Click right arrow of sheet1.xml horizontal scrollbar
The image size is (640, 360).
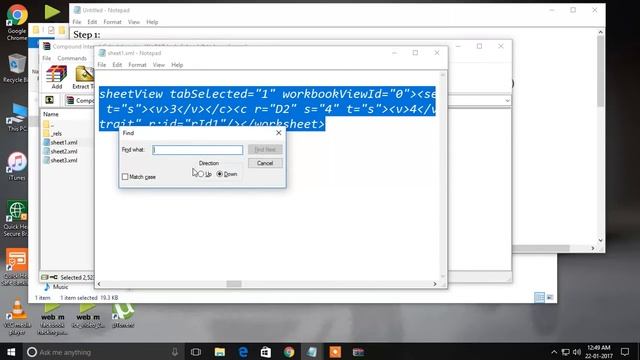pos(435,284)
